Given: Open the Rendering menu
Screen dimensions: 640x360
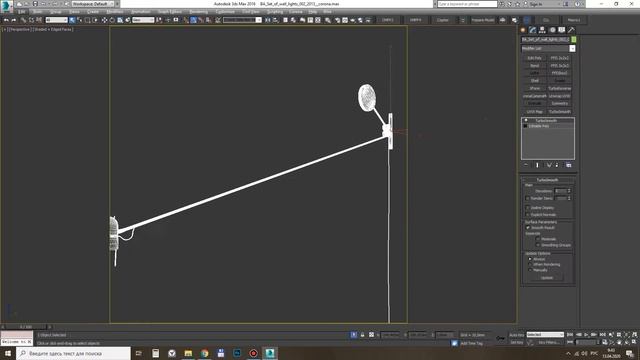Looking at the screenshot, I should (x=198, y=12).
